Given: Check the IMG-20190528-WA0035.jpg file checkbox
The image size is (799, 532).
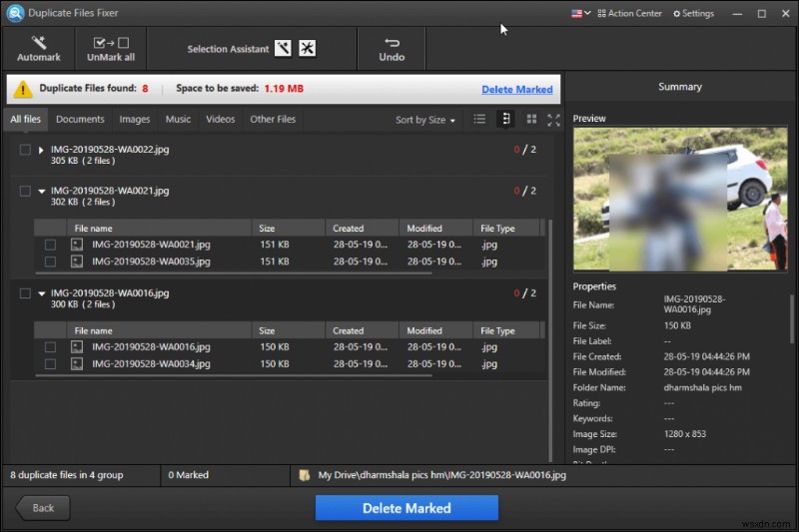Looking at the screenshot, I should [x=50, y=262].
